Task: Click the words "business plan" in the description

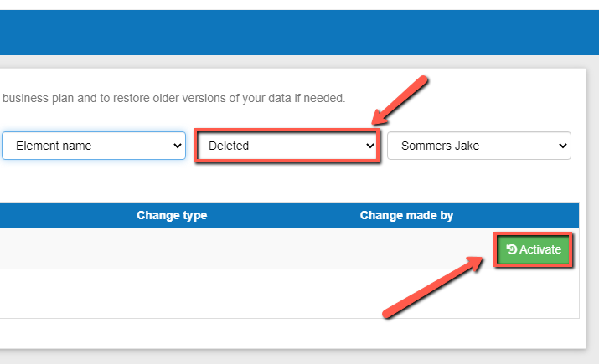Action: [34, 98]
